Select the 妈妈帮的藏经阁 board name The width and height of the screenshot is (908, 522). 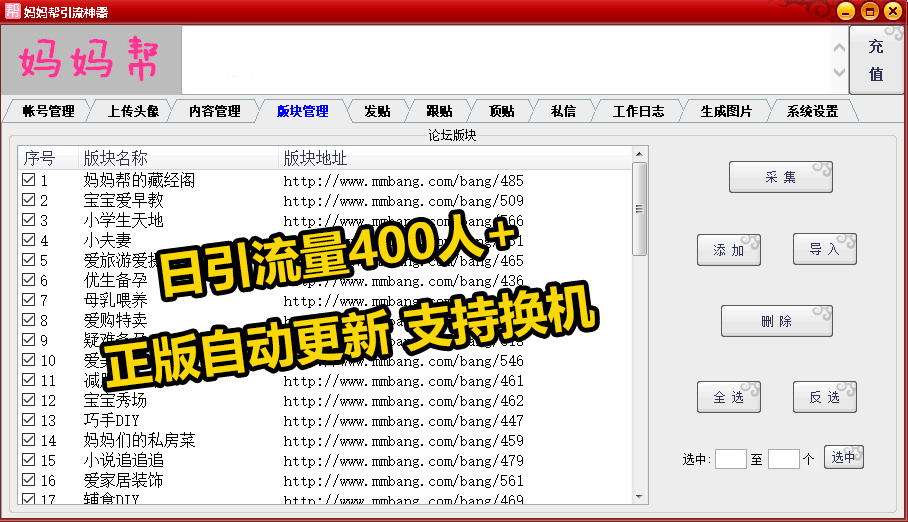pos(139,180)
